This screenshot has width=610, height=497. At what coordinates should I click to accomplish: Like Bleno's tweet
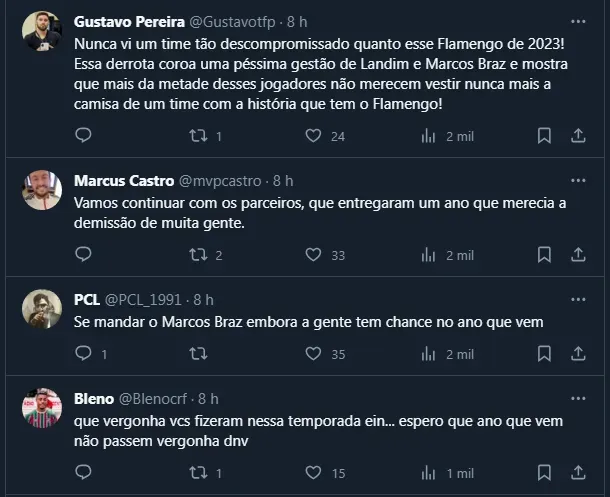pos(313,473)
